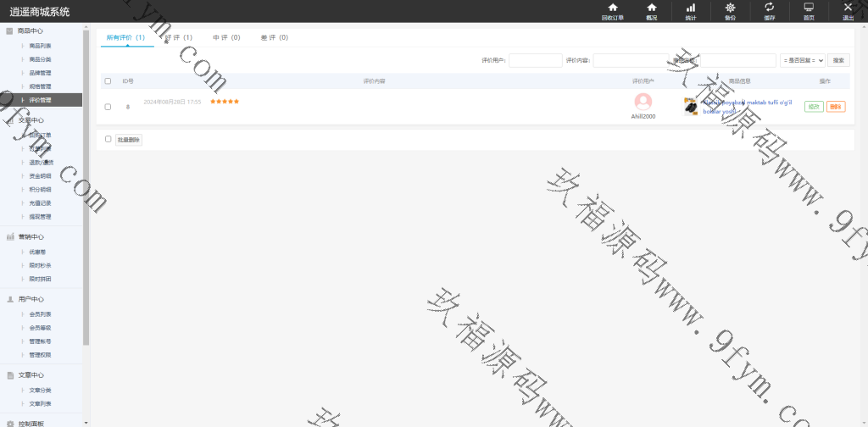Viewport: 868px width, 427px height.
Task: Switch to the 好评 tab
Action: tap(179, 38)
